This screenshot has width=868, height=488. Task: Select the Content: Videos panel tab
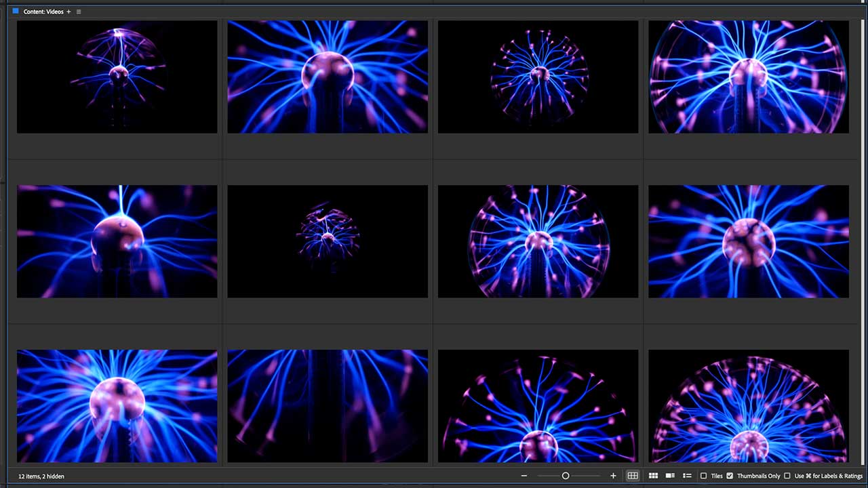coord(43,12)
